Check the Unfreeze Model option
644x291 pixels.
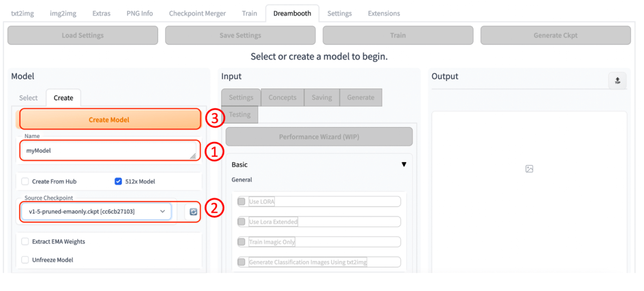pos(25,260)
